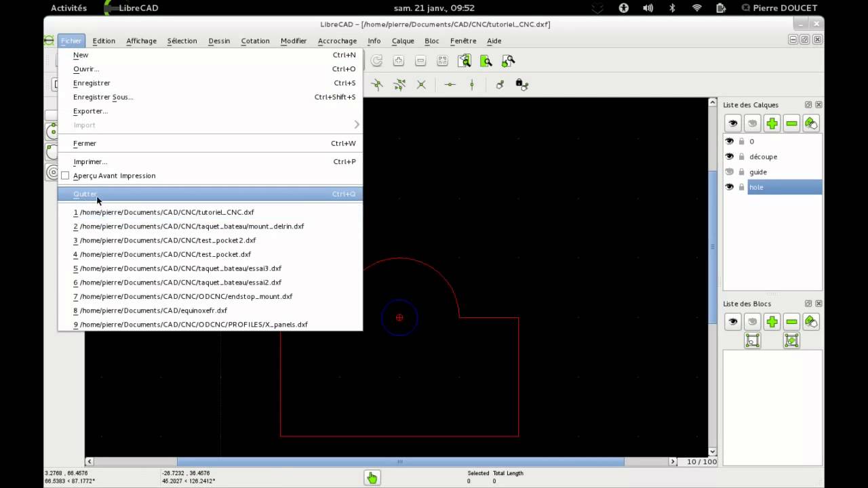Add a layer with green plus in Calques
Viewport: 868px width, 488px height.
point(772,123)
